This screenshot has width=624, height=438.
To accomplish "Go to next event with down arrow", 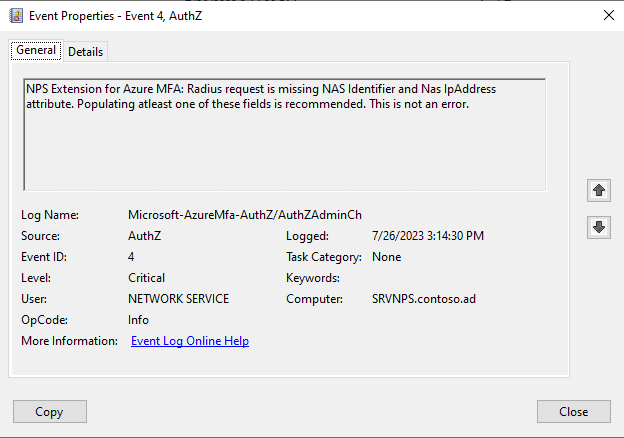I will 599,227.
